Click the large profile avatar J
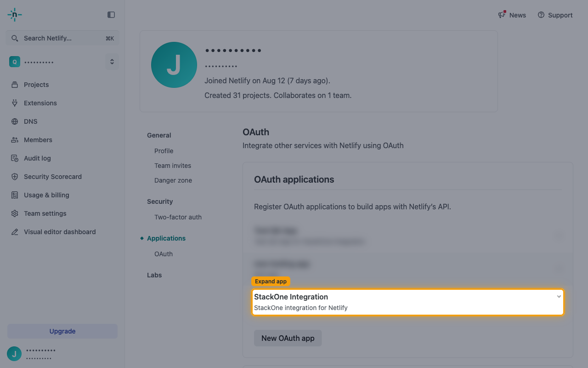 pyautogui.click(x=174, y=65)
